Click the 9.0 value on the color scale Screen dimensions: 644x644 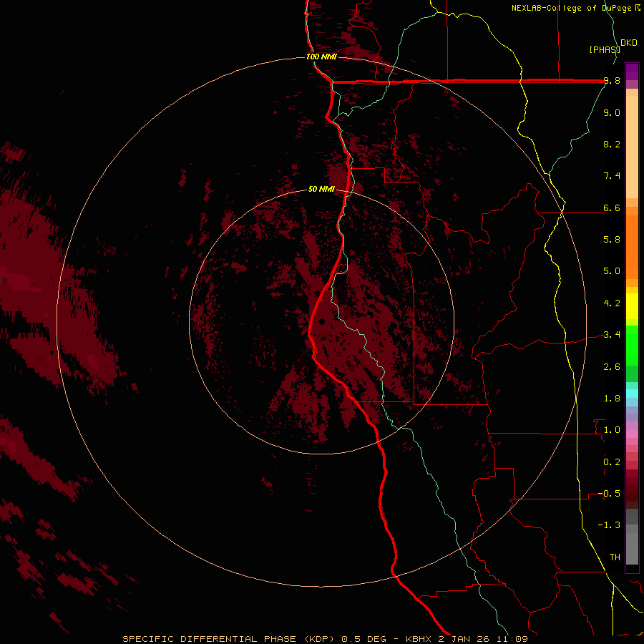coord(612,112)
